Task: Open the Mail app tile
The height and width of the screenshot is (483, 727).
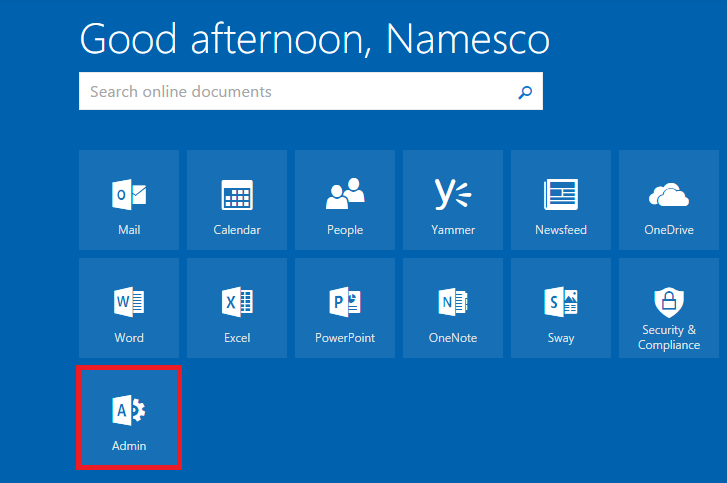Action: pyautogui.click(x=129, y=200)
